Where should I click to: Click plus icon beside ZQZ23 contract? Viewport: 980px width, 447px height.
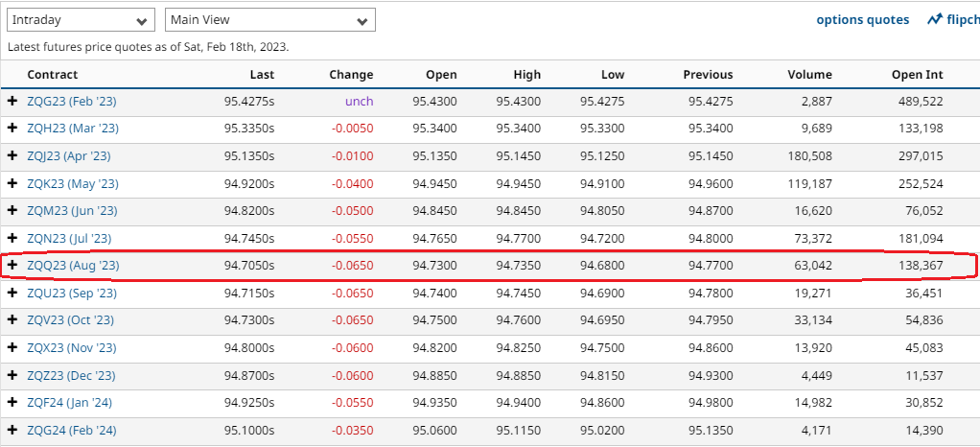12,375
